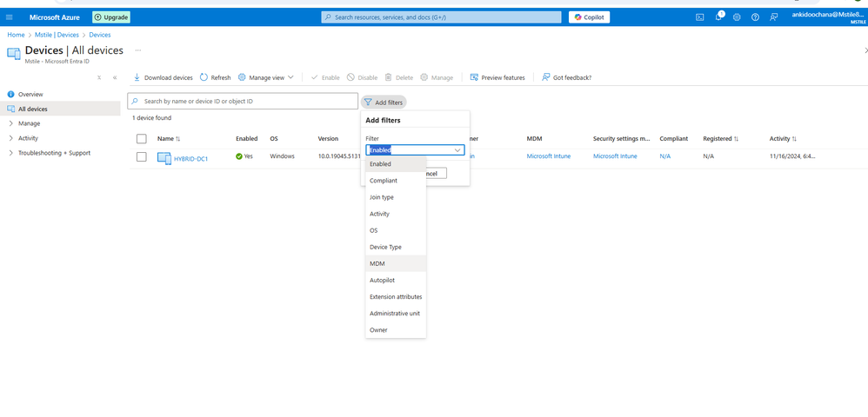This screenshot has height=417, width=868.
Task: Click the top bar feedback icon
Action: pyautogui.click(x=773, y=17)
